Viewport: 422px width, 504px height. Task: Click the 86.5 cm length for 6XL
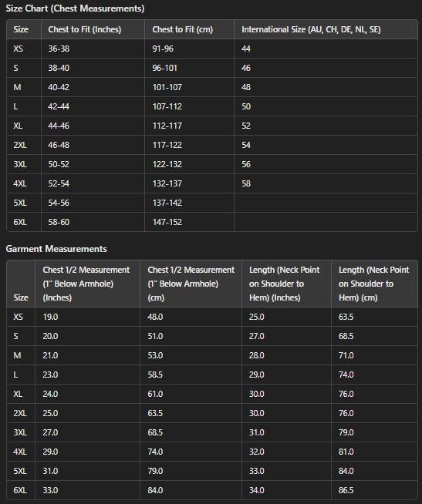[346, 490]
